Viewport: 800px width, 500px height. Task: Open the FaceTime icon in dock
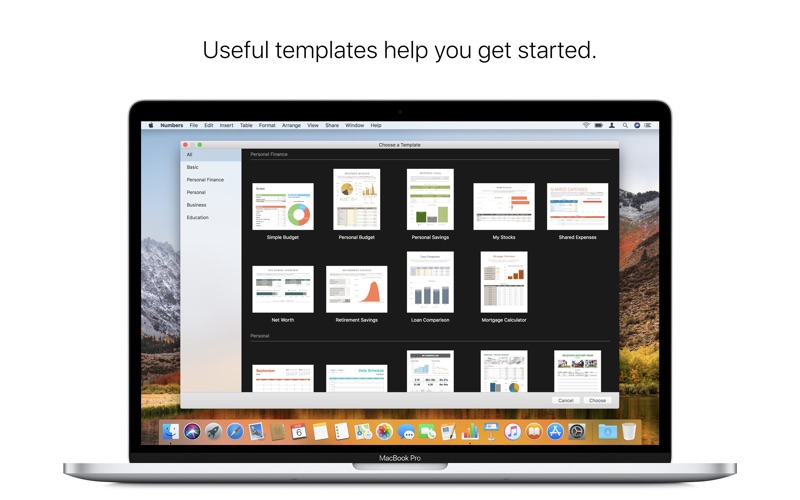(427, 432)
